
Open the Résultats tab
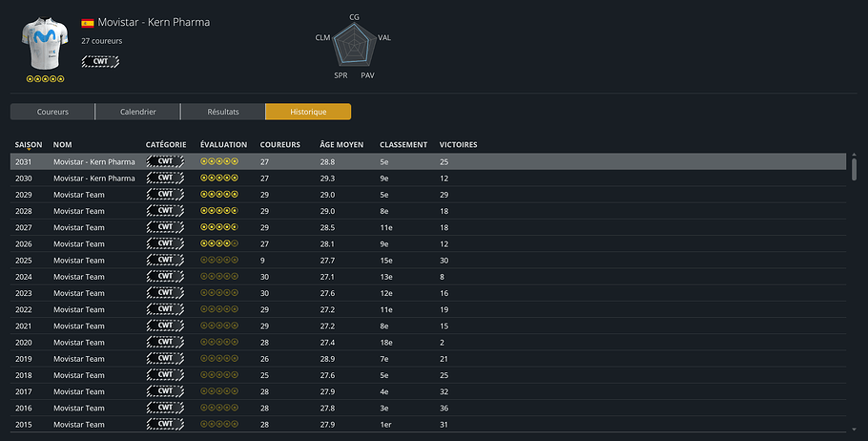223,112
